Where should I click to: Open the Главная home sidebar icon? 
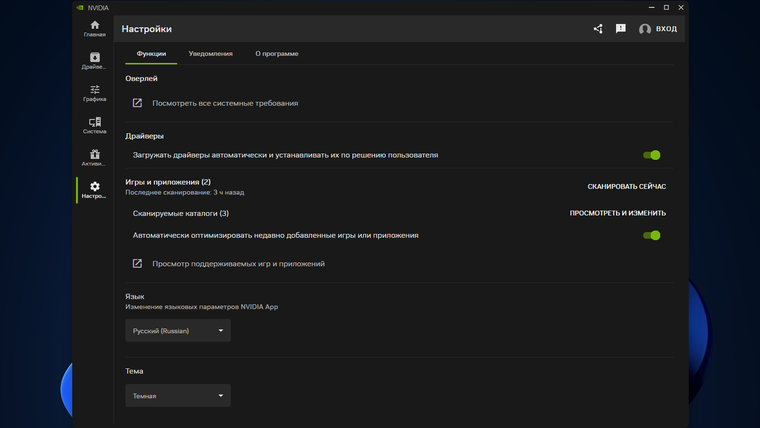pos(95,29)
